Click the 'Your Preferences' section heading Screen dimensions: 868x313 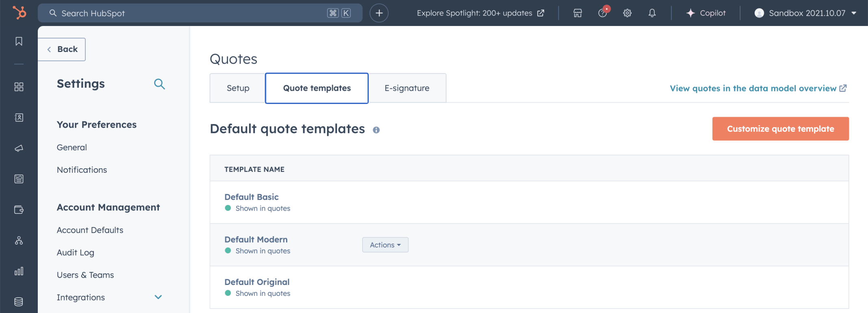click(97, 125)
